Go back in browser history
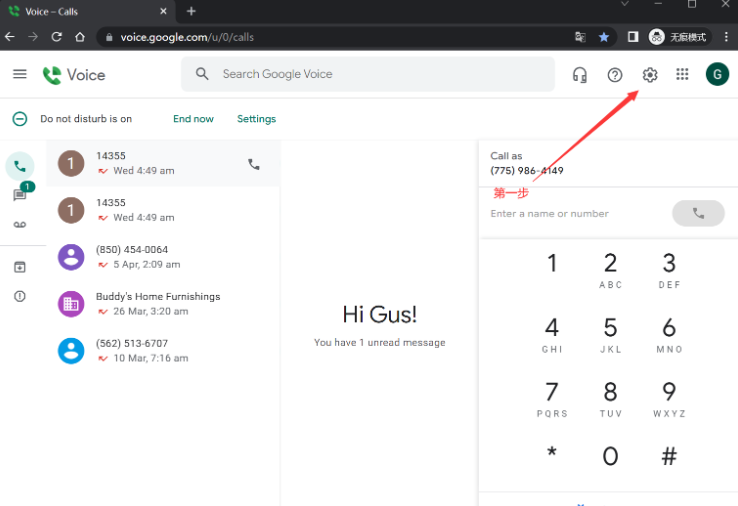The height and width of the screenshot is (506, 738). [10, 37]
